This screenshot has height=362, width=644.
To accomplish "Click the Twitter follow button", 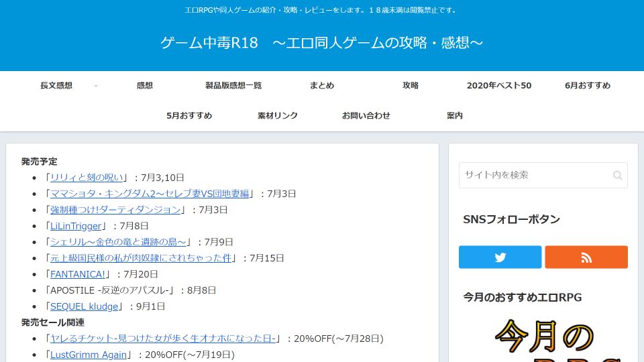I will pos(500,257).
